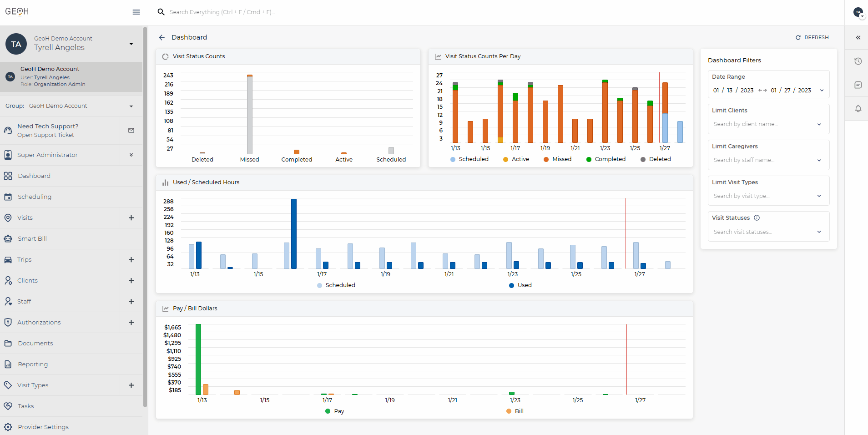This screenshot has width=868, height=435.
Task: Open the history clock icon
Action: tap(858, 61)
